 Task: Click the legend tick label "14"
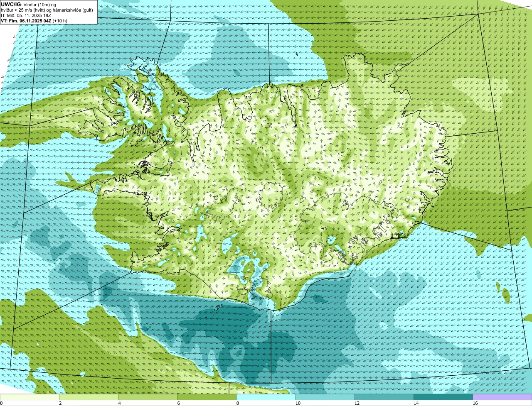pyautogui.click(x=416, y=403)
